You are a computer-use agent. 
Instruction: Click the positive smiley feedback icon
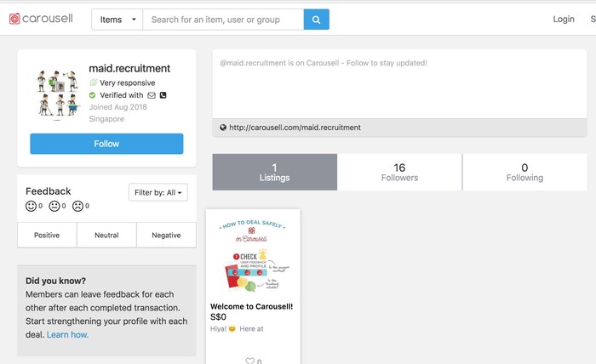click(x=31, y=206)
